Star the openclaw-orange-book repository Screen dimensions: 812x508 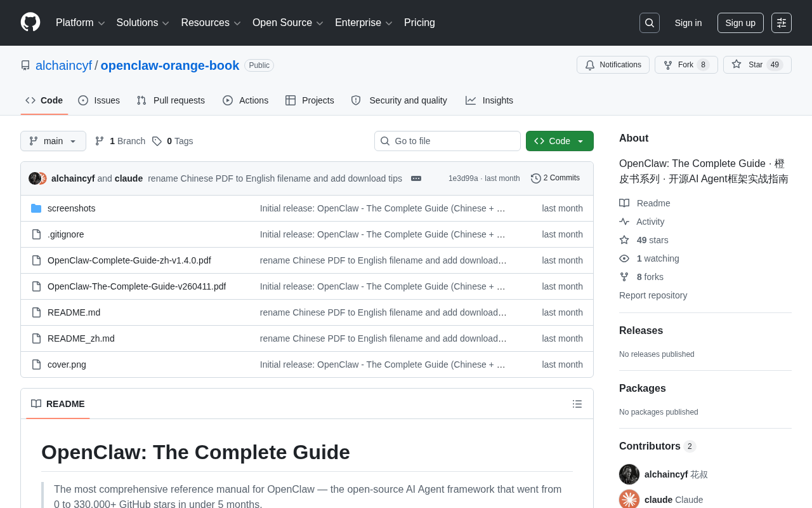757,65
